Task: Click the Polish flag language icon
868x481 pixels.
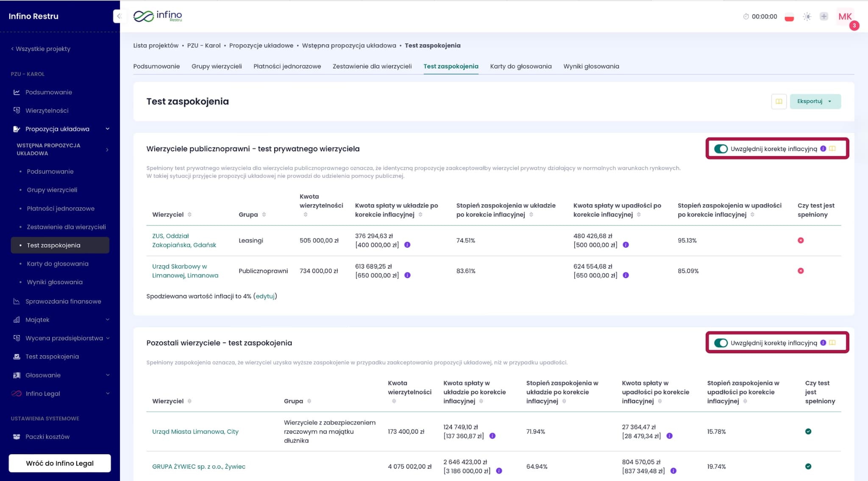Action: coord(789,17)
